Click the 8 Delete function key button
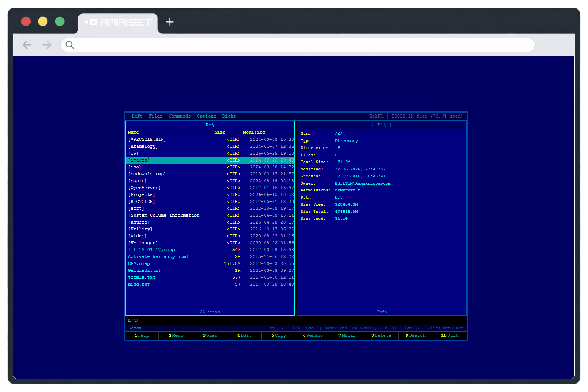This screenshot has height=392, width=588. (381, 336)
